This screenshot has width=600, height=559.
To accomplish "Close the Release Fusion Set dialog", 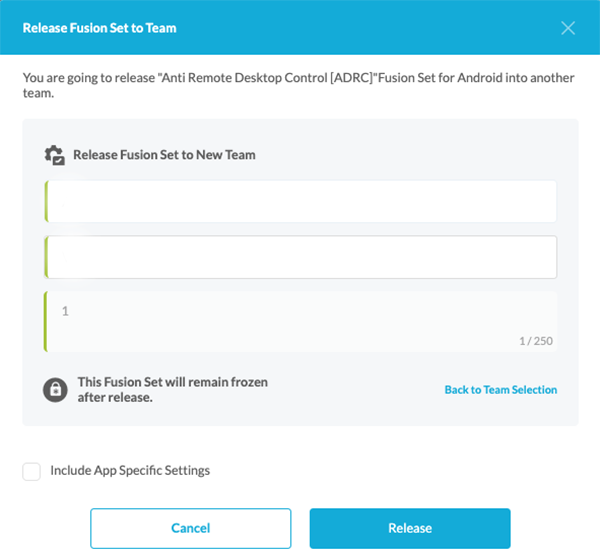I will pos(568,28).
